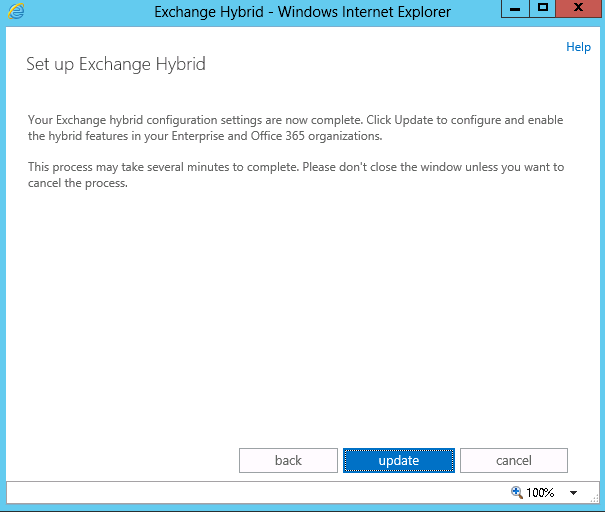Screen dimensions: 605x512
Task: Click the 100% zoom level text
Action: click(x=540, y=493)
